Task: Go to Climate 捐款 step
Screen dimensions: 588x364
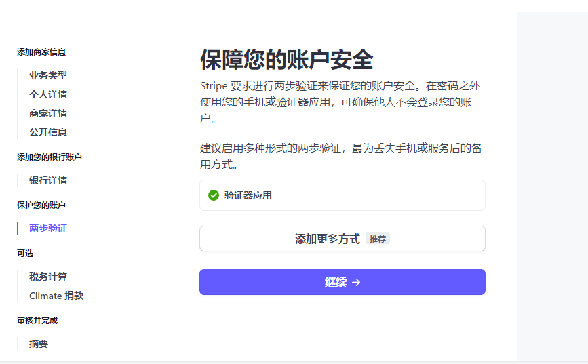Action: [x=56, y=296]
